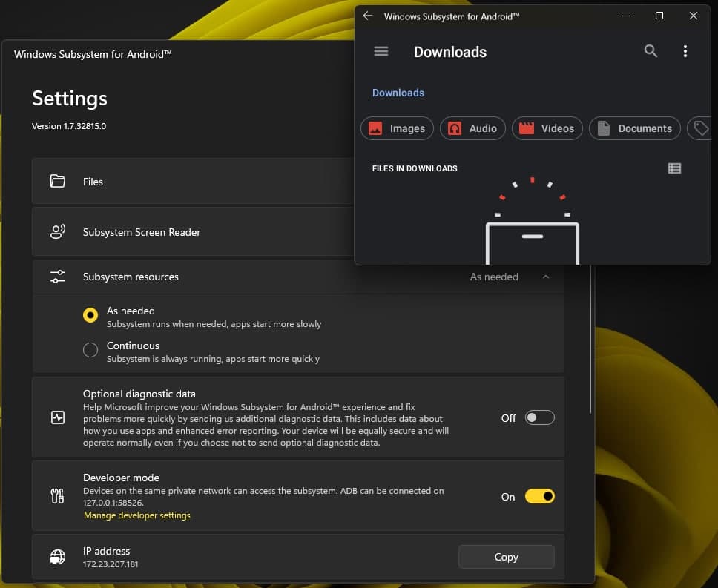Open Manage developer settings
Viewport: 718px width, 588px height.
[x=137, y=515]
